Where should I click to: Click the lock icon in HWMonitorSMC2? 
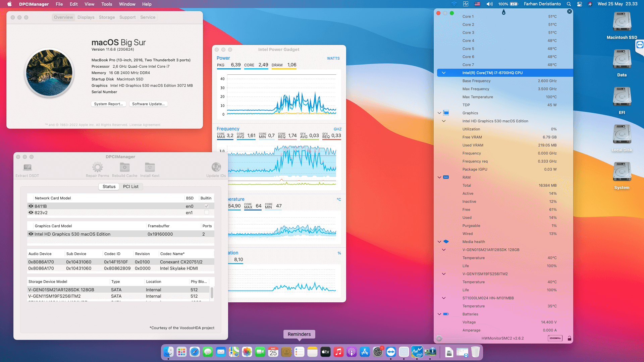click(x=569, y=339)
